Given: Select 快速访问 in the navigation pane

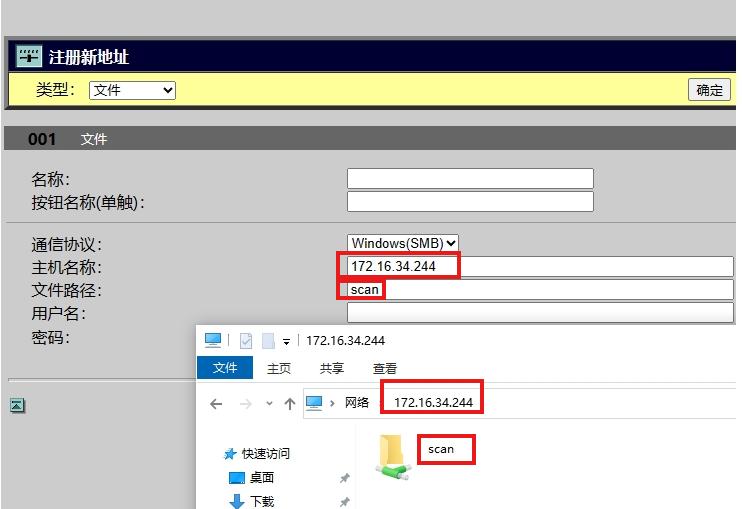Looking at the screenshot, I should pyautogui.click(x=257, y=454).
